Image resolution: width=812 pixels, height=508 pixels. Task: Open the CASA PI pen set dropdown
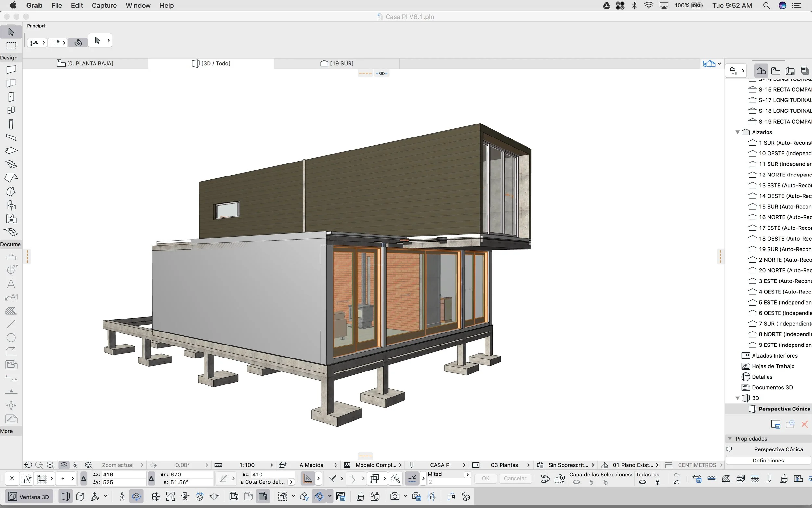pos(438,465)
